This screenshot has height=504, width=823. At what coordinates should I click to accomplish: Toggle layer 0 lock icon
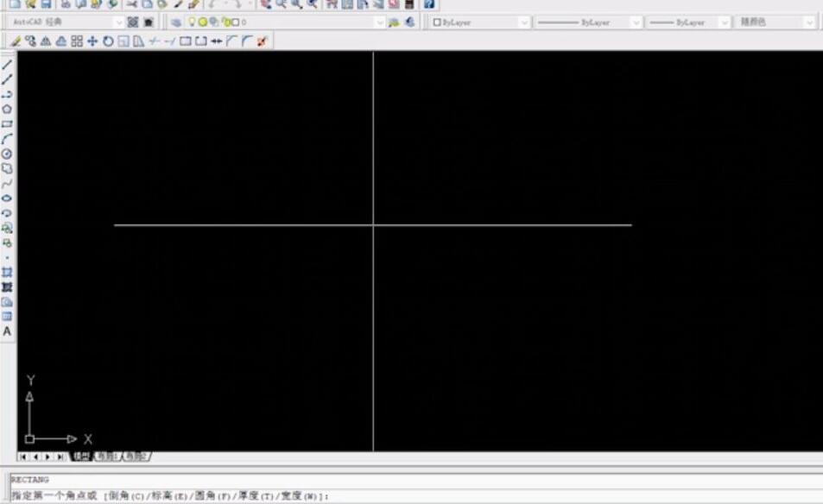(x=226, y=22)
